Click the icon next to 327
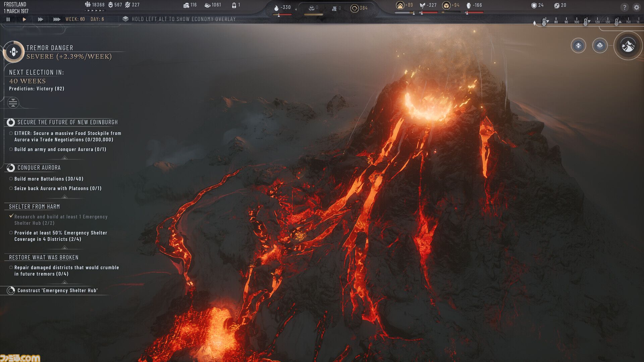 pos(127,5)
